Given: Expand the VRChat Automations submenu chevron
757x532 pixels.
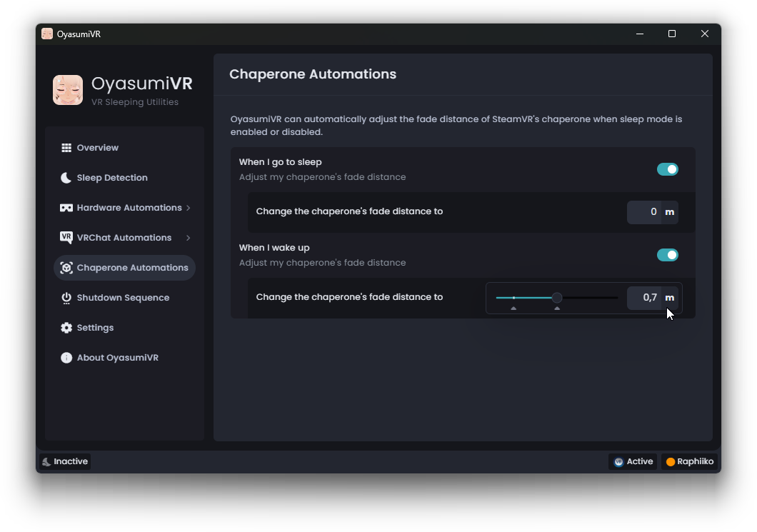Looking at the screenshot, I should pos(189,238).
